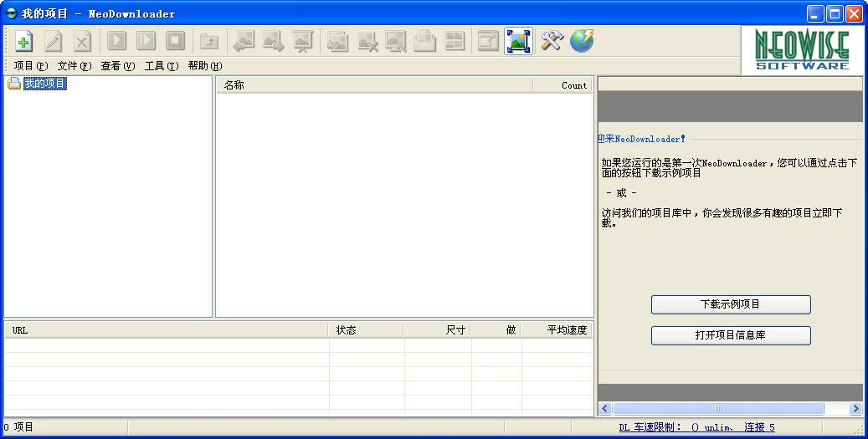This screenshot has height=439, width=868.
Task: Click the image with magnifier icon
Action: [396, 41]
